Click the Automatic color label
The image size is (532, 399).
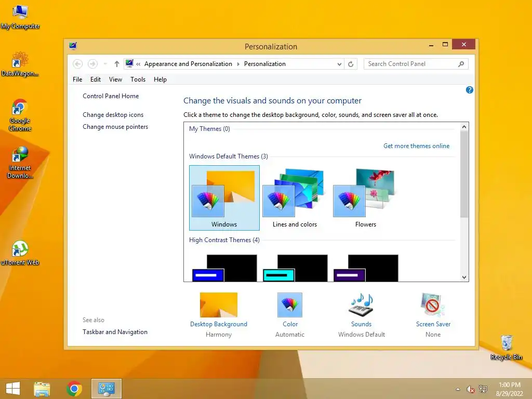coord(290,335)
